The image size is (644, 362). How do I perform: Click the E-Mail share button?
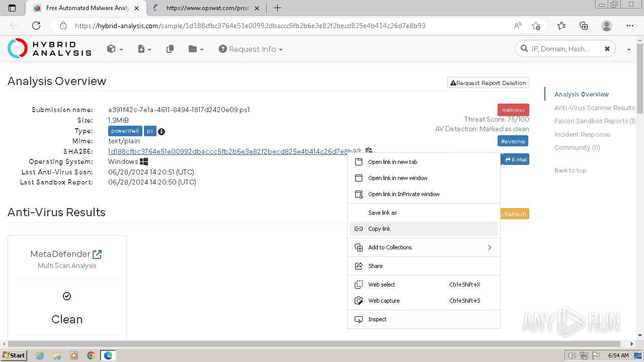pyautogui.click(x=516, y=159)
